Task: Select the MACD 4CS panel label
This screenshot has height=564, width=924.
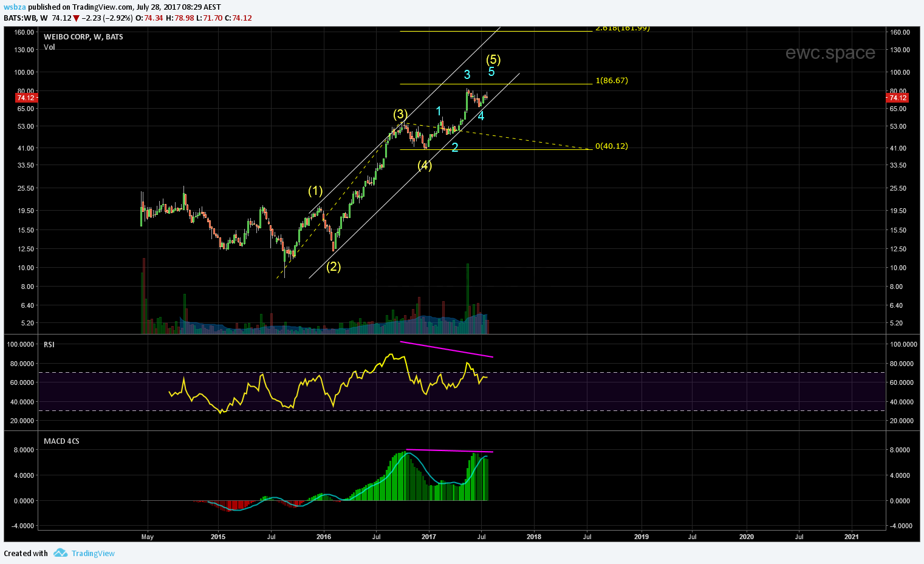Action: tap(61, 441)
